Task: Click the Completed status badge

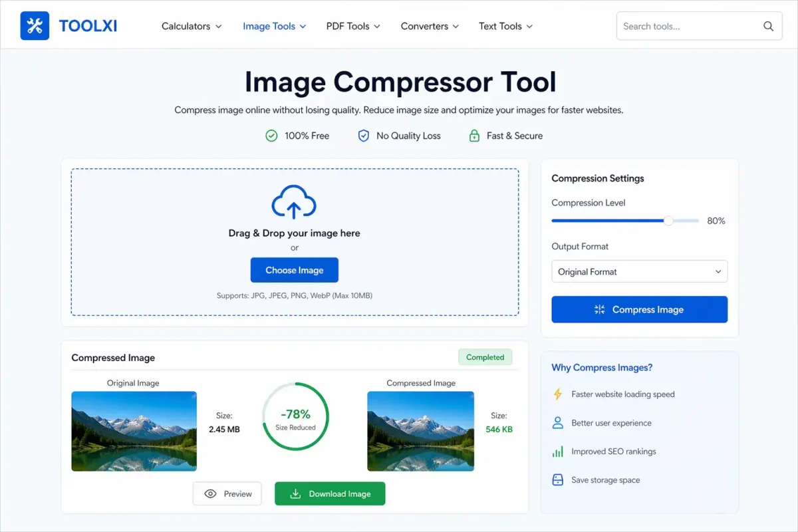Action: (x=485, y=357)
